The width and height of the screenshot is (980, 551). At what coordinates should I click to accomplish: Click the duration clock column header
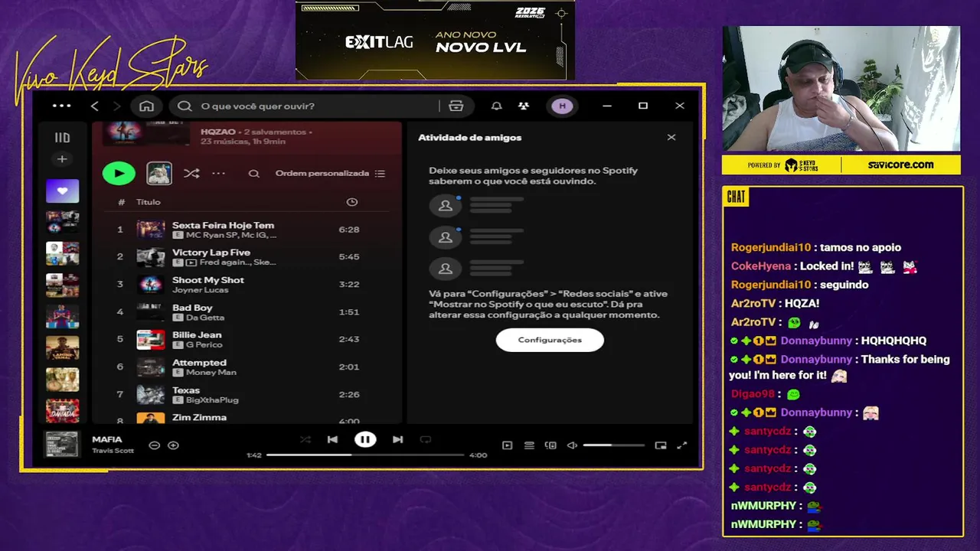click(352, 202)
